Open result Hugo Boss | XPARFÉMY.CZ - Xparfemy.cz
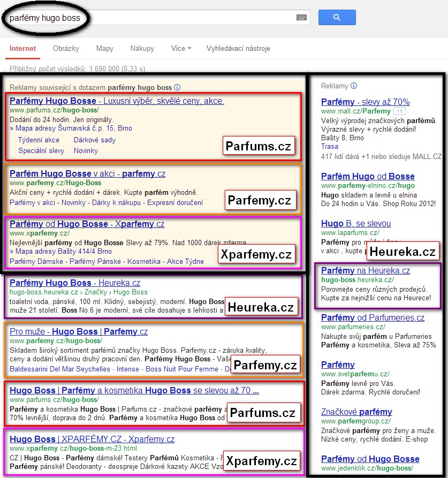The width and height of the screenshot is (448, 478). coord(92,439)
